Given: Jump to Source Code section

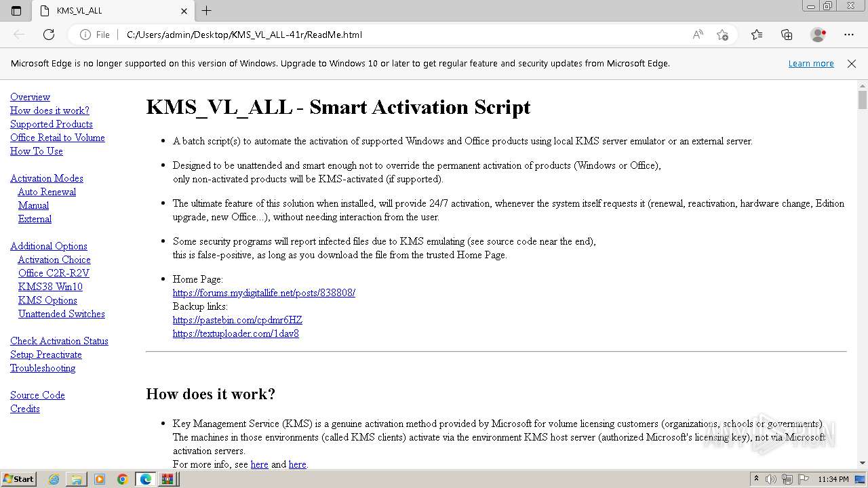Looking at the screenshot, I should click(x=37, y=395).
